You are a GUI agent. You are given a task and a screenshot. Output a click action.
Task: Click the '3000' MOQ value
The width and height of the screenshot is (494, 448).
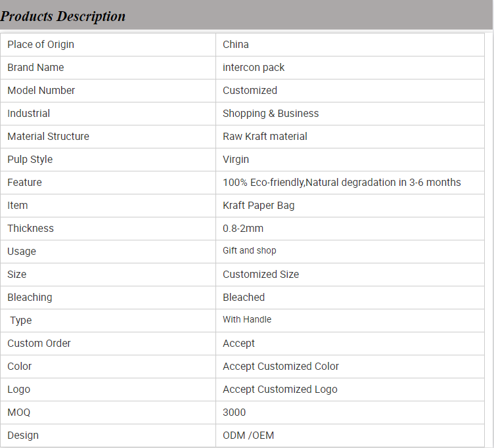(234, 413)
